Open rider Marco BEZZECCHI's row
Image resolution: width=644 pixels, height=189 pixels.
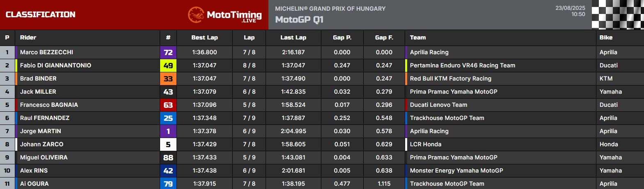click(322, 52)
